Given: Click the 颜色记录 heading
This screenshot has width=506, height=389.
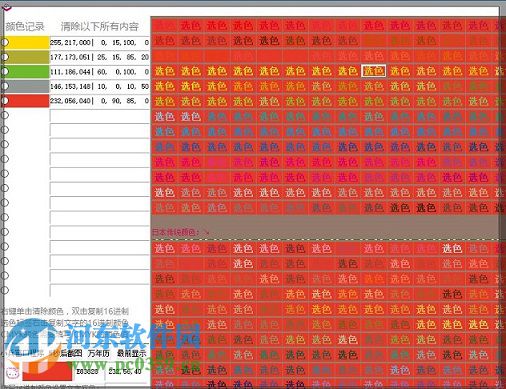Looking at the screenshot, I should (x=25, y=26).
